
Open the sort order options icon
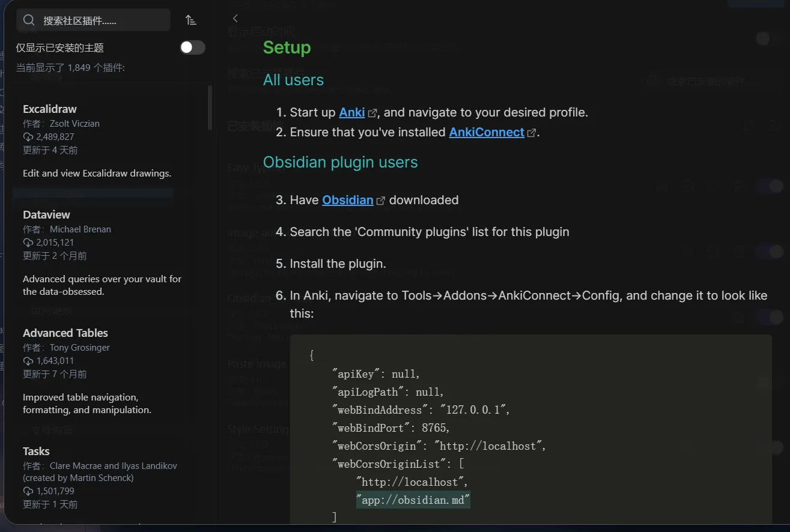[191, 20]
